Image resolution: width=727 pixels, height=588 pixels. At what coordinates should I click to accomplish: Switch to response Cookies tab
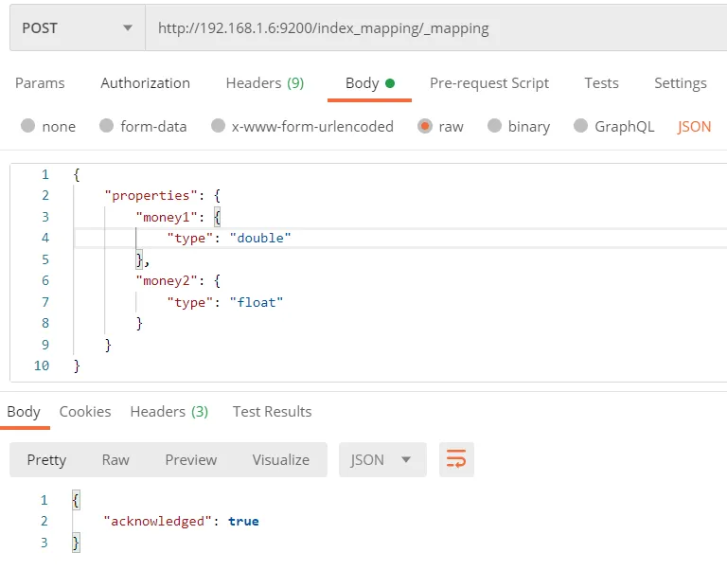pyautogui.click(x=84, y=412)
